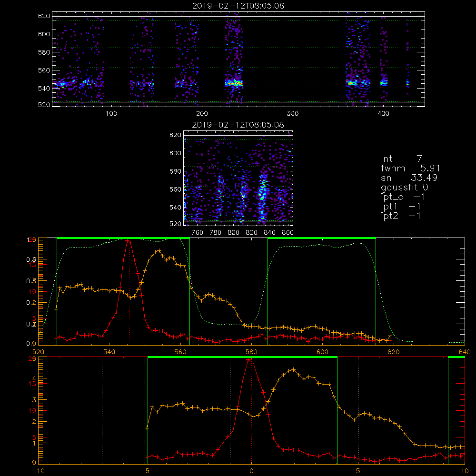Select the 'sn 33.49' readout line
Viewport: 476px width, 476px height.
click(x=409, y=178)
